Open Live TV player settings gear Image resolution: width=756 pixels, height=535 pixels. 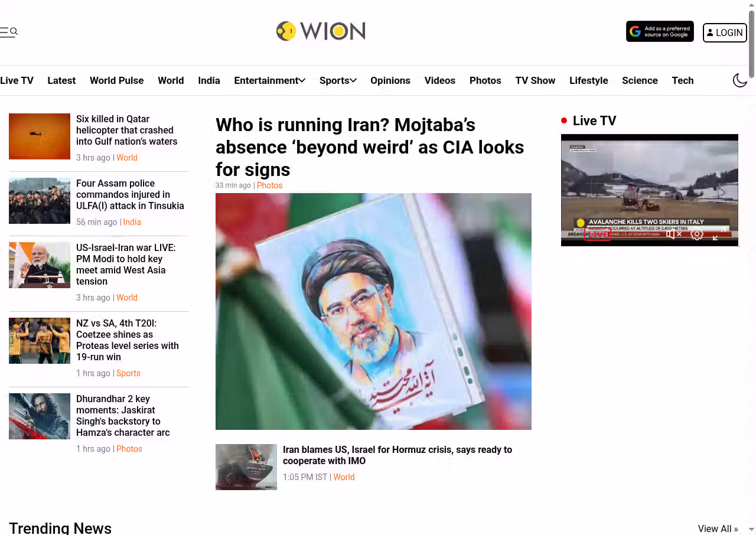coord(697,234)
